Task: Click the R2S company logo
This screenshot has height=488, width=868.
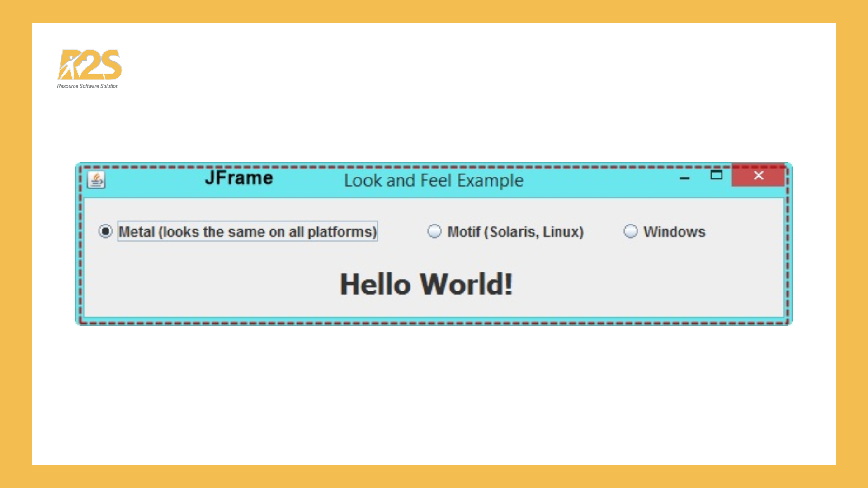Action: click(x=90, y=65)
